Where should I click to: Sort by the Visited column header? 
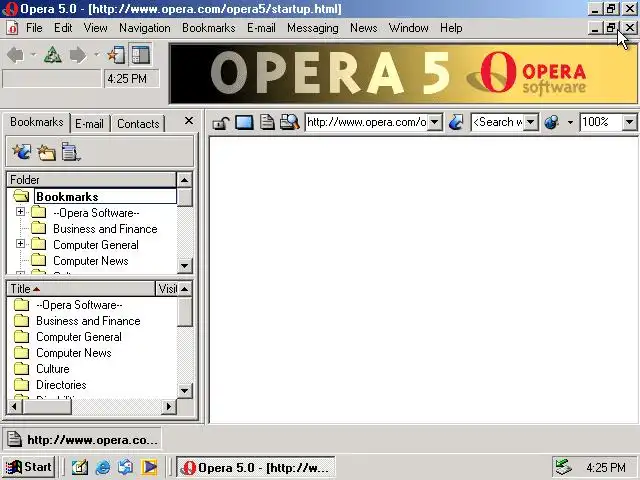point(167,289)
